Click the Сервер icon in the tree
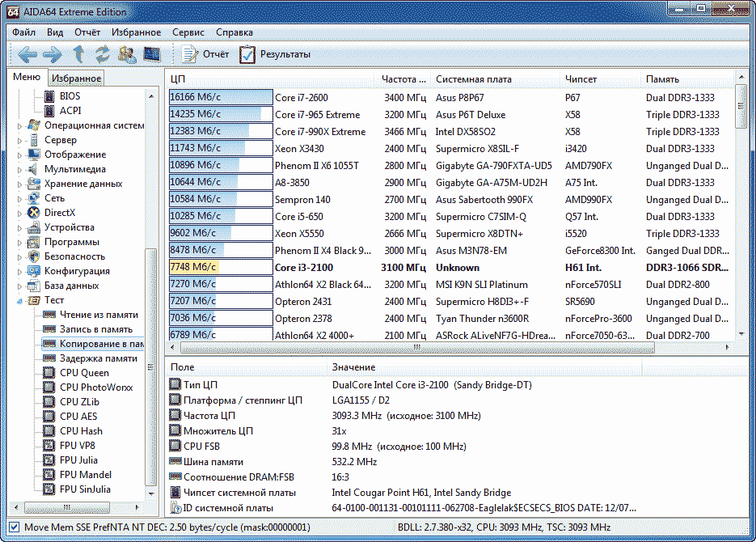 point(33,140)
